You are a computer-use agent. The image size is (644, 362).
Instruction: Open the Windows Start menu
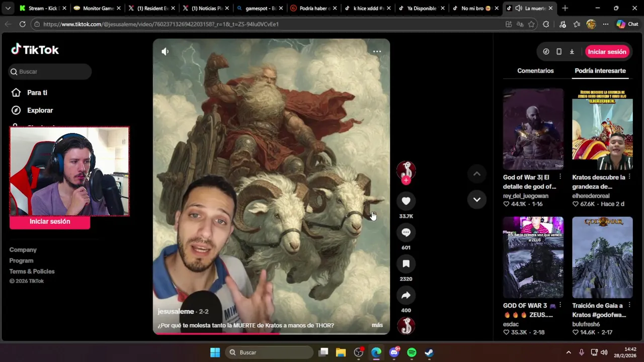(x=215, y=352)
